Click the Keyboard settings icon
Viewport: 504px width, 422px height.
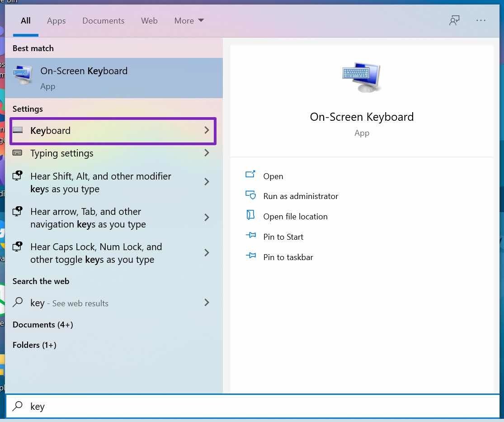17,130
